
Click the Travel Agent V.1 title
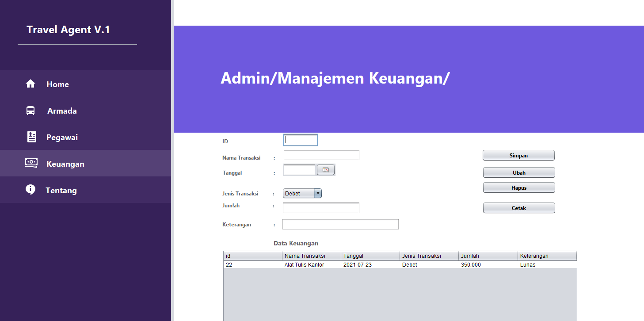click(x=68, y=30)
